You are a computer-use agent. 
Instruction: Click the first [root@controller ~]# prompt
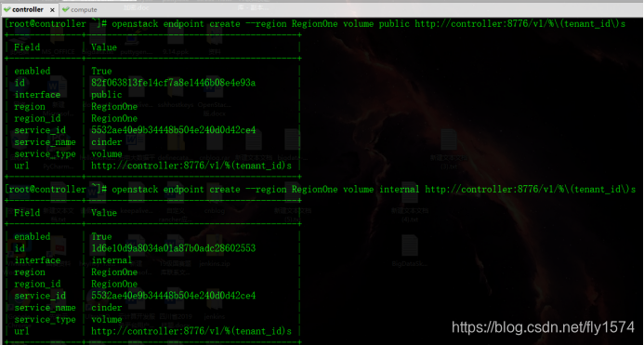[x=56, y=24]
